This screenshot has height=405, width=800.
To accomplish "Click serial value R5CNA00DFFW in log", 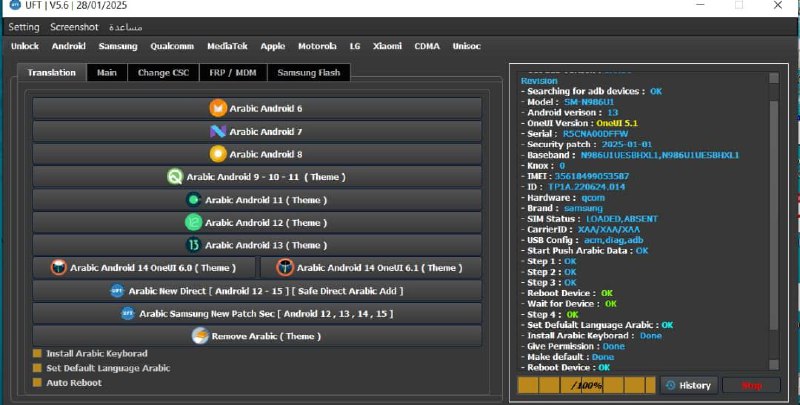I will 595,134.
